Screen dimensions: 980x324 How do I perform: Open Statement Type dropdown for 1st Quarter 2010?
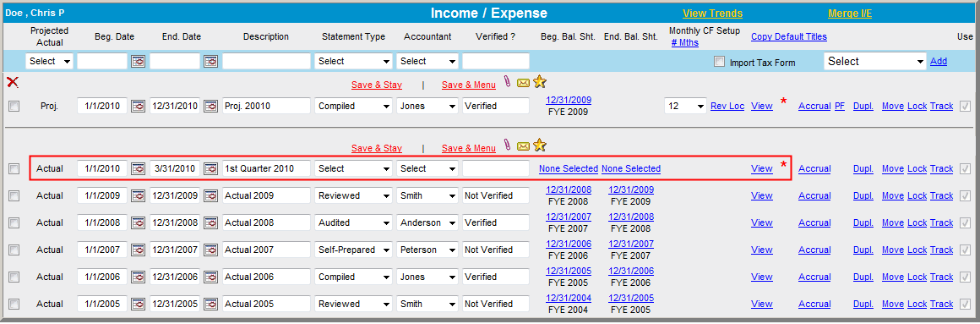click(x=354, y=169)
